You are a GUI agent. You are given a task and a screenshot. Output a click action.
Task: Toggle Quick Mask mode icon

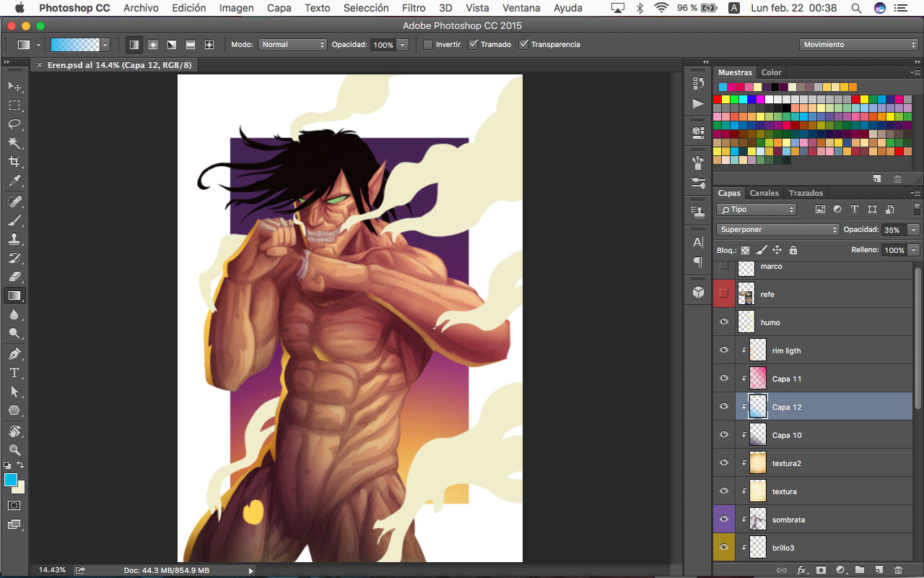(14, 506)
